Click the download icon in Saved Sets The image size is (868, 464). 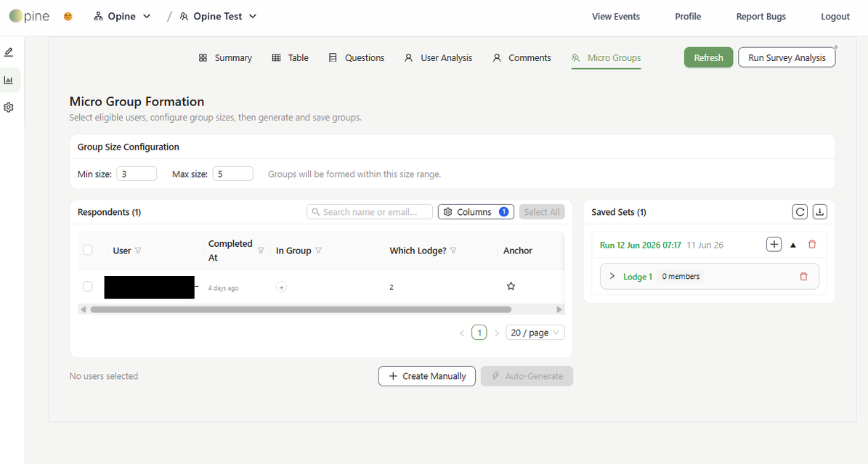[820, 211]
